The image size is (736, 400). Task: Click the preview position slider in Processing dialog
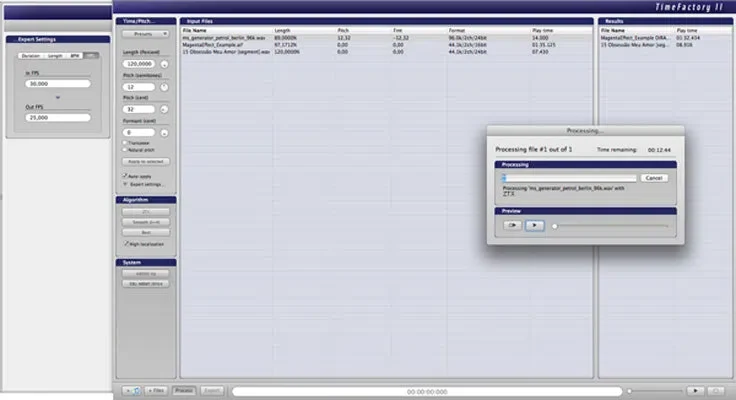(610, 226)
